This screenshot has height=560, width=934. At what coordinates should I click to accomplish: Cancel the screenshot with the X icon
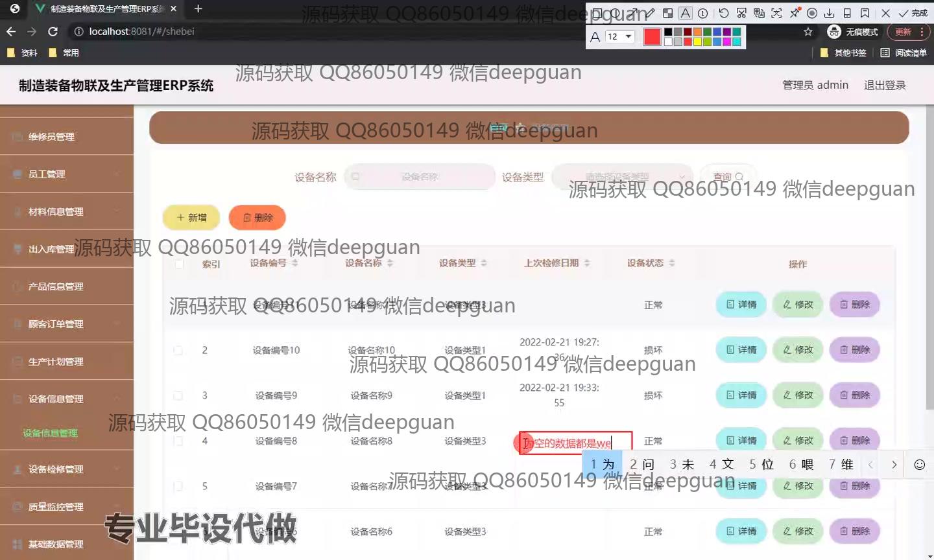point(885,13)
